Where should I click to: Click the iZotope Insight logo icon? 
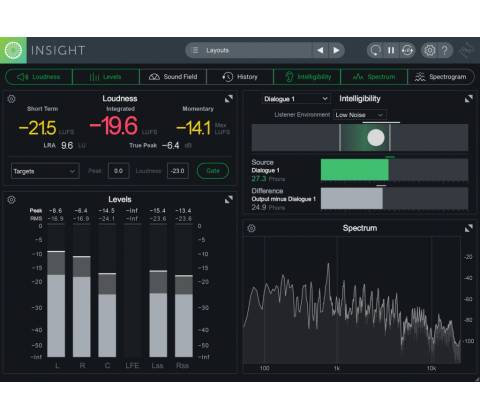13,50
